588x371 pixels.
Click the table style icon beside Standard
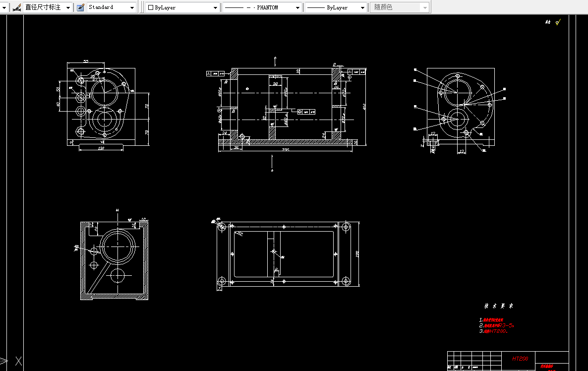80,7
